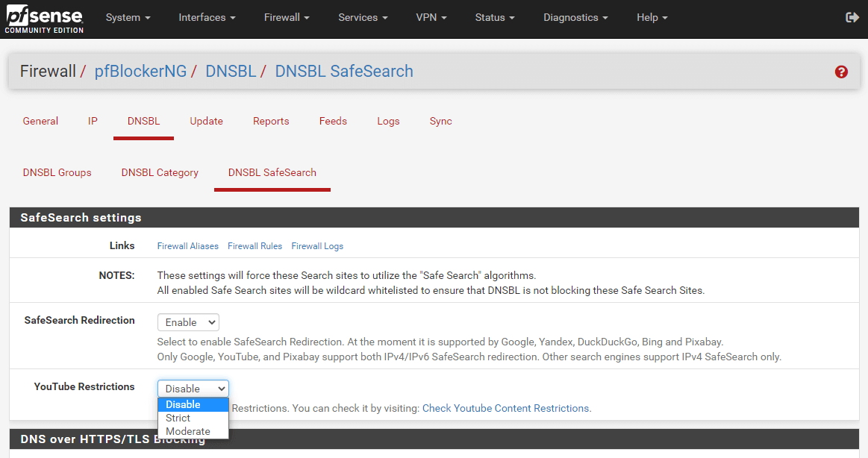Open the System menu

[128, 17]
